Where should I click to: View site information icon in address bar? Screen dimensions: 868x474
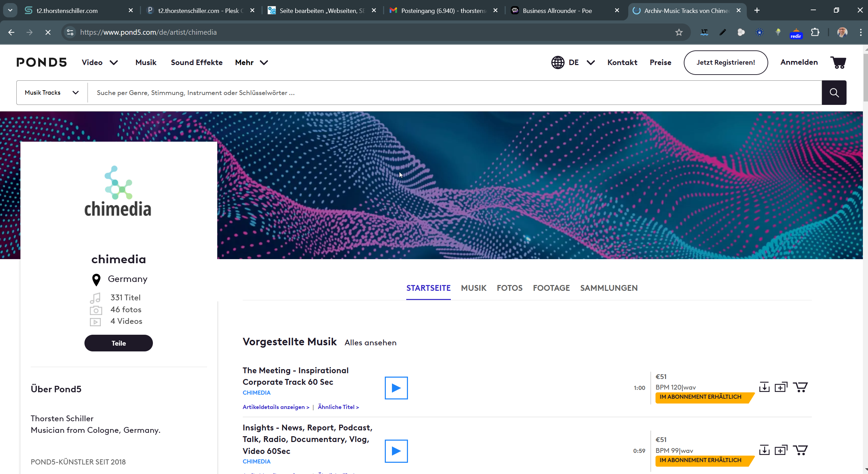tap(70, 32)
